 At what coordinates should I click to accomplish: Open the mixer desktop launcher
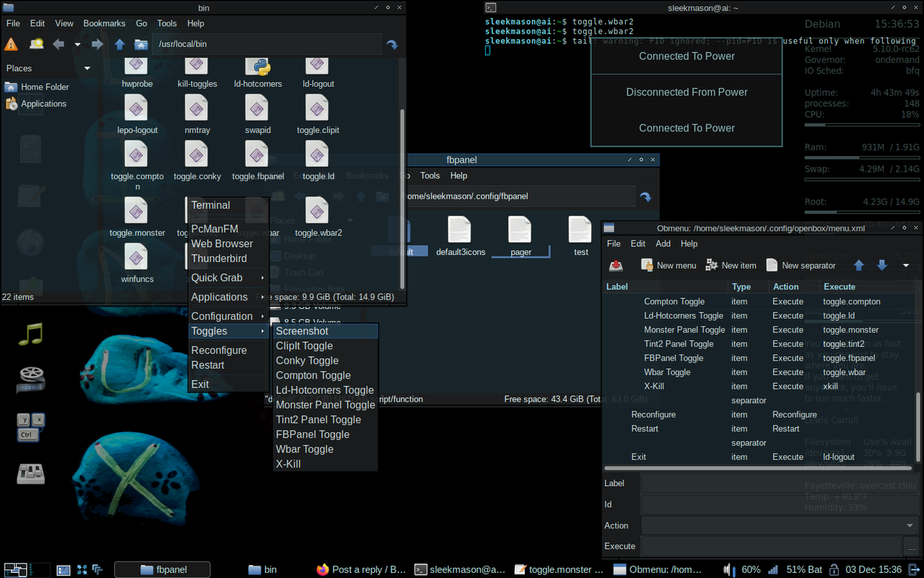pyautogui.click(x=30, y=473)
